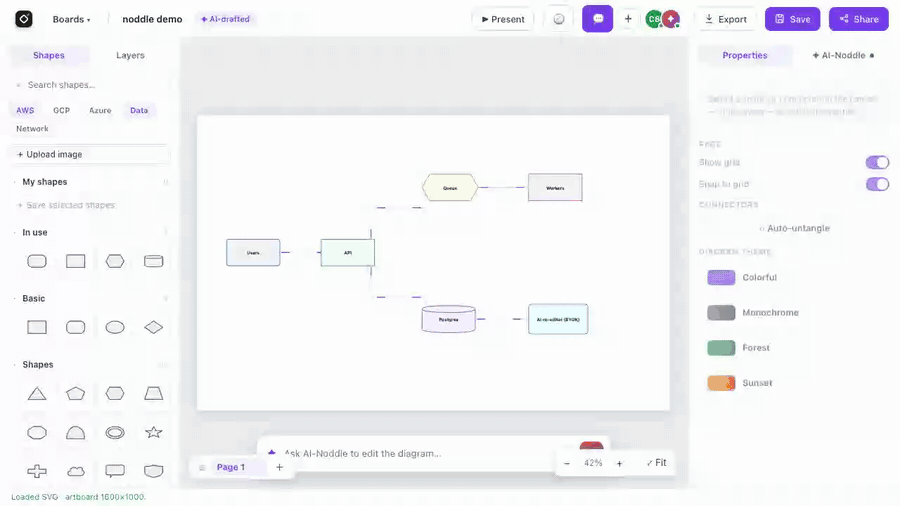The height and width of the screenshot is (506, 900).
Task: Select the ellipse shape in Basic
Action: pos(115,327)
